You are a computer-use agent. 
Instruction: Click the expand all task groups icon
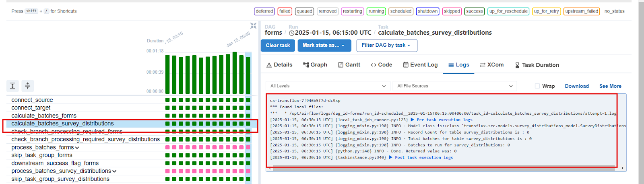point(12,86)
